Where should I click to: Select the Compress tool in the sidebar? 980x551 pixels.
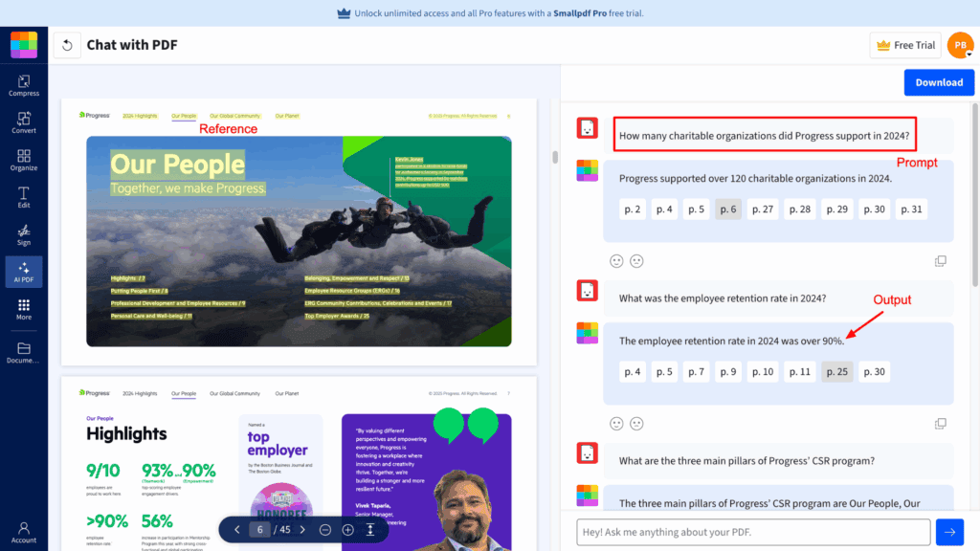click(x=24, y=84)
